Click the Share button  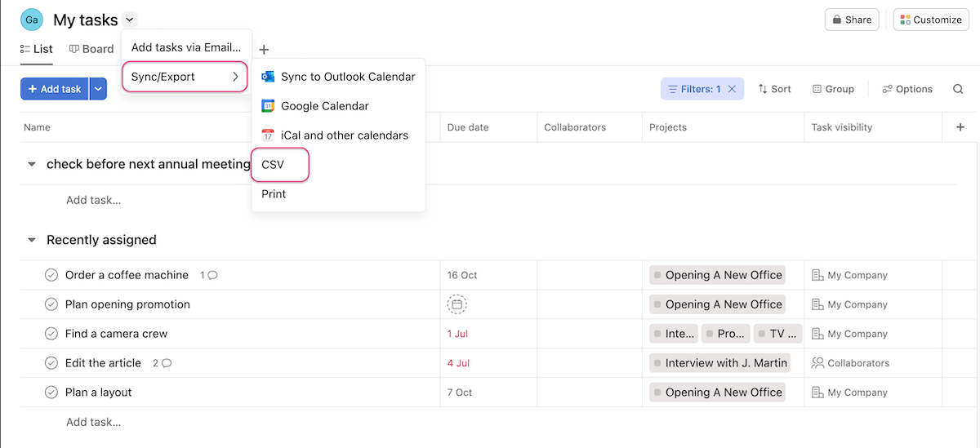point(852,20)
